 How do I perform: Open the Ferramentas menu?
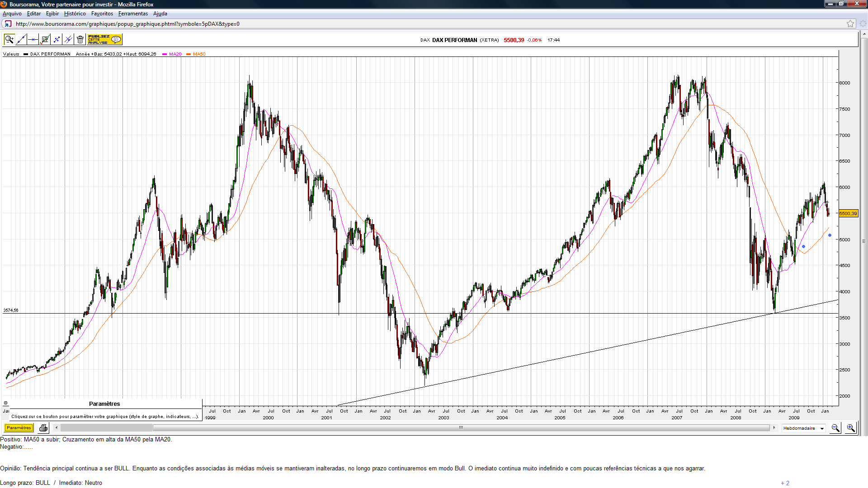[x=133, y=14]
